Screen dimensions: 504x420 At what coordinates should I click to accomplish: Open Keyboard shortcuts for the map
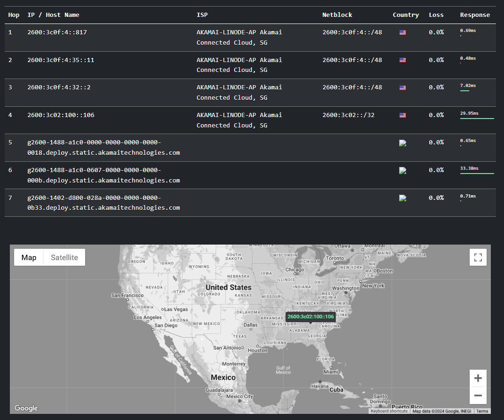[x=389, y=411]
